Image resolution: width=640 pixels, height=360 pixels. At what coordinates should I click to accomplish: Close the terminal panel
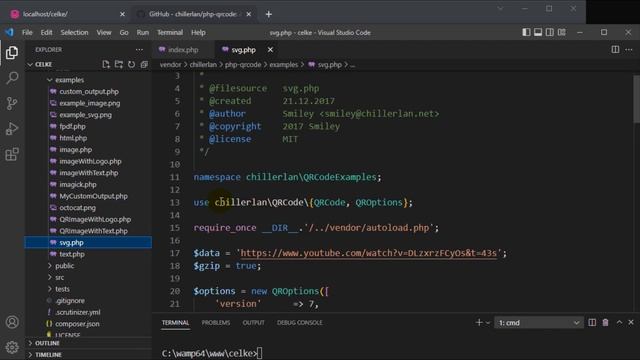tap(631, 322)
